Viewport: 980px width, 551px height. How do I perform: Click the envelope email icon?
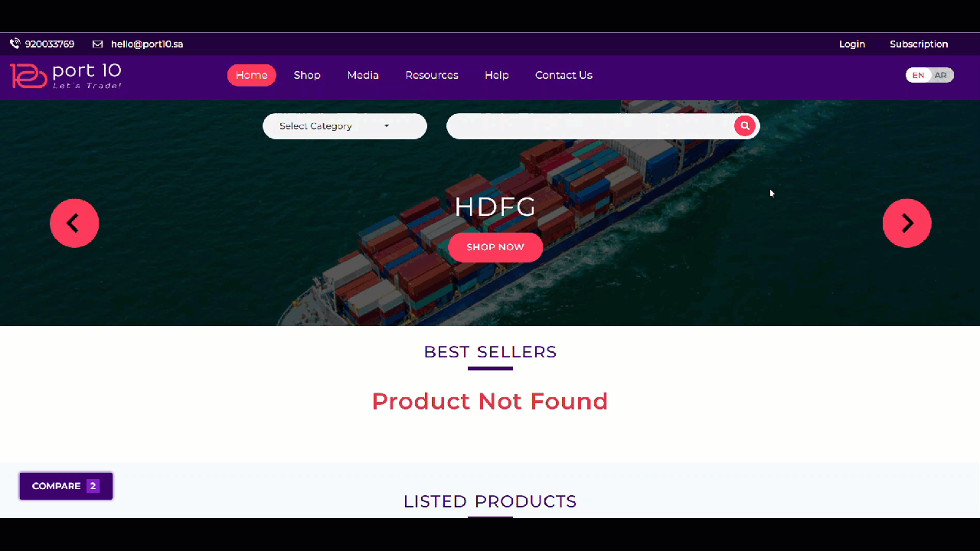[x=97, y=44]
